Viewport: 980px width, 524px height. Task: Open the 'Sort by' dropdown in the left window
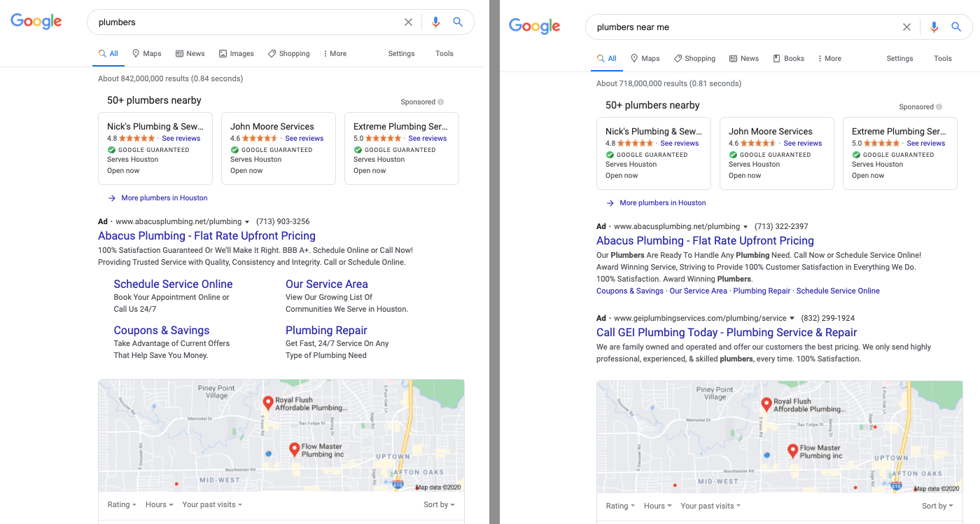pyautogui.click(x=439, y=504)
